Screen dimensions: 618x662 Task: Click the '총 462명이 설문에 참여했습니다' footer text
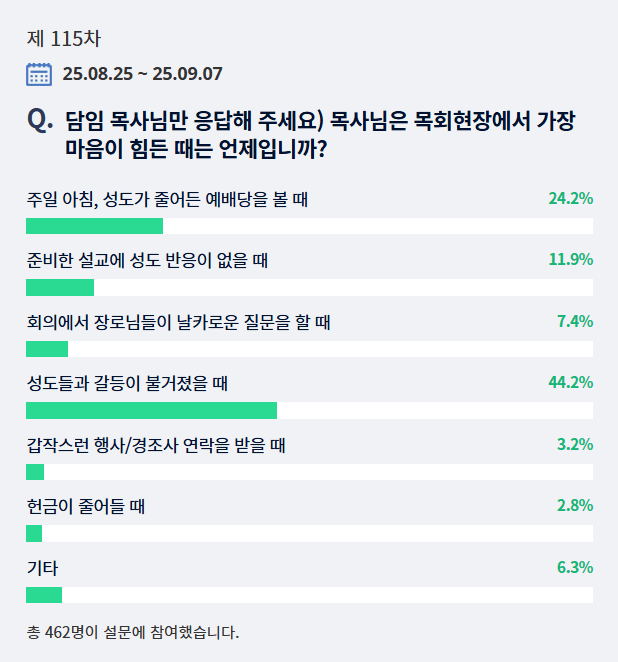click(133, 632)
